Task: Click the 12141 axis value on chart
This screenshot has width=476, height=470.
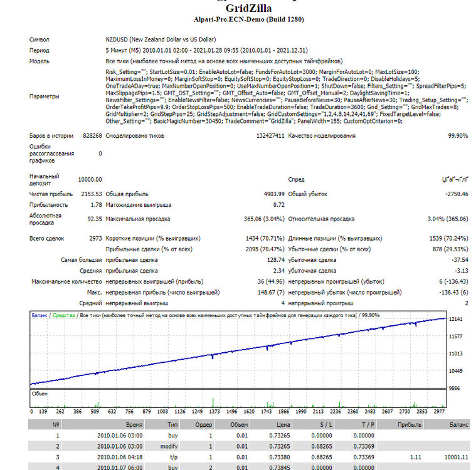Action: coord(455,319)
